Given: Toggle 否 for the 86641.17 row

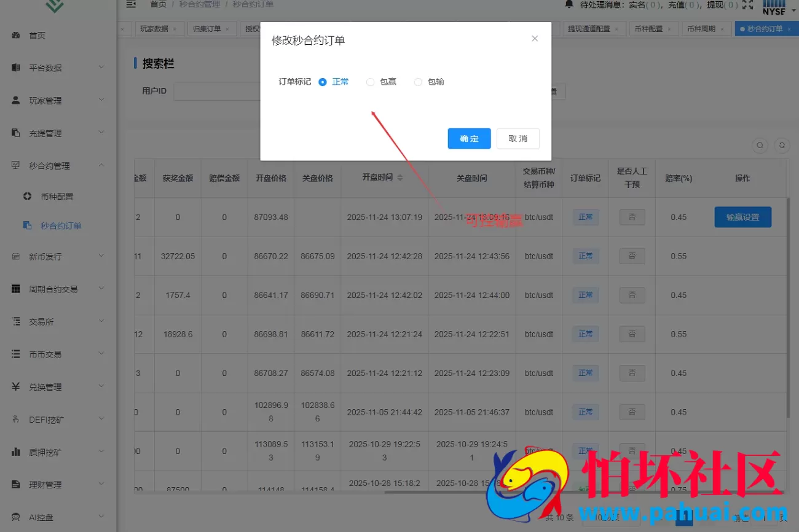Looking at the screenshot, I should click(x=632, y=295).
